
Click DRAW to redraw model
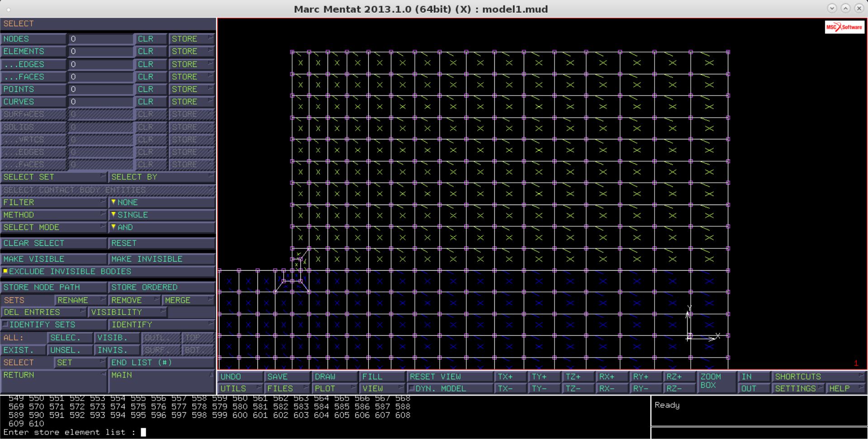point(335,377)
